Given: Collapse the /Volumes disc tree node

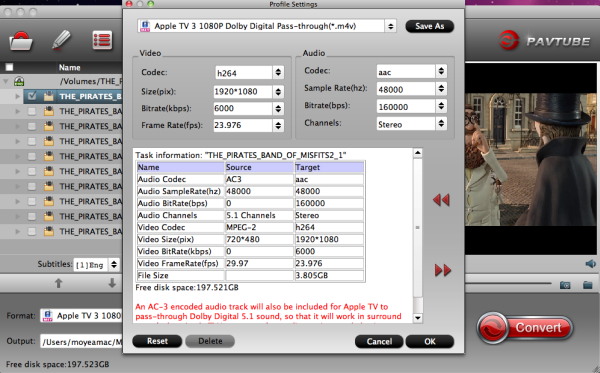Looking at the screenshot, I should (x=6, y=81).
